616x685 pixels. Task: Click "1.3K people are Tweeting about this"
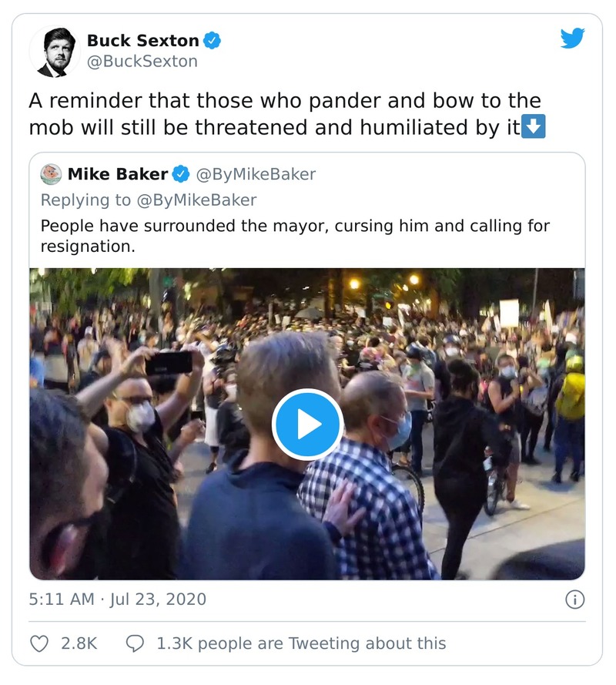point(301,643)
